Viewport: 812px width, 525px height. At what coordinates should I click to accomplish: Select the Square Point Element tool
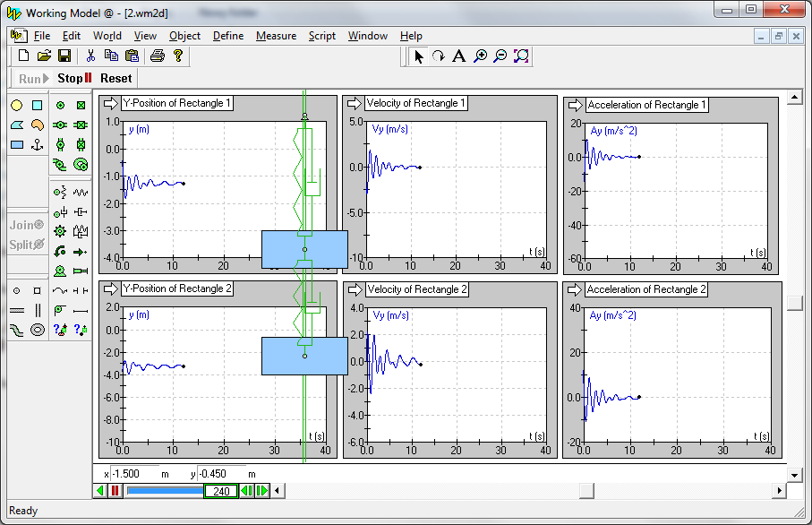(x=38, y=291)
